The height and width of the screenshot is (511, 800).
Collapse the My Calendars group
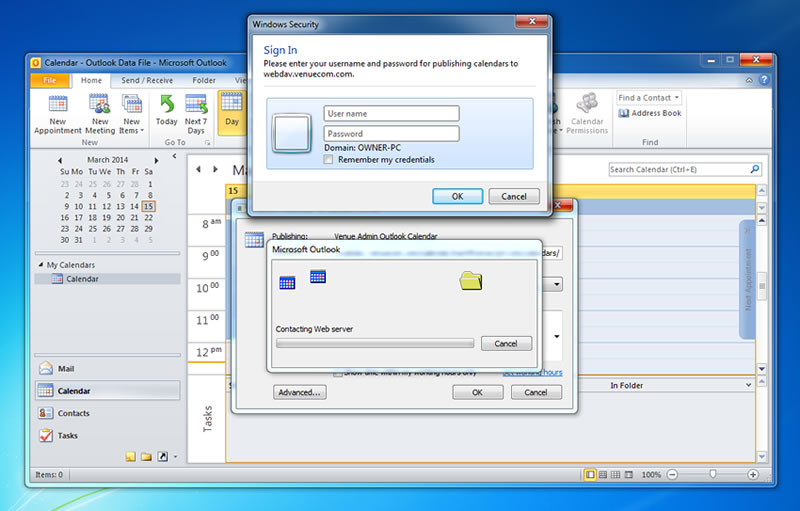point(41,265)
